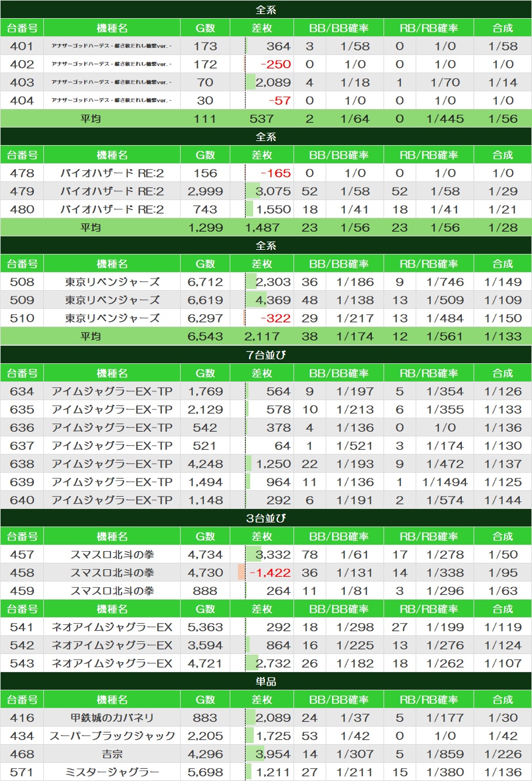The height and width of the screenshot is (781, 532).
Task: Click the 1/307 BB rate
Action: (x=355, y=754)
